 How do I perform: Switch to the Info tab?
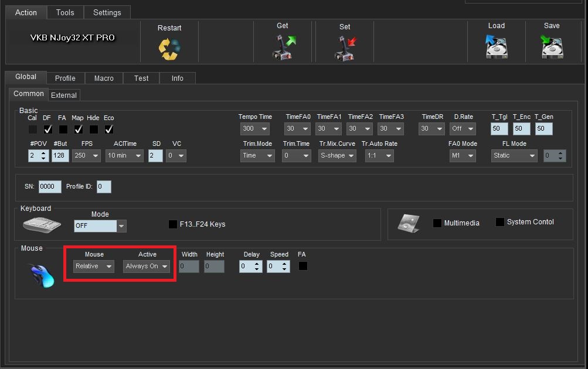tap(178, 78)
